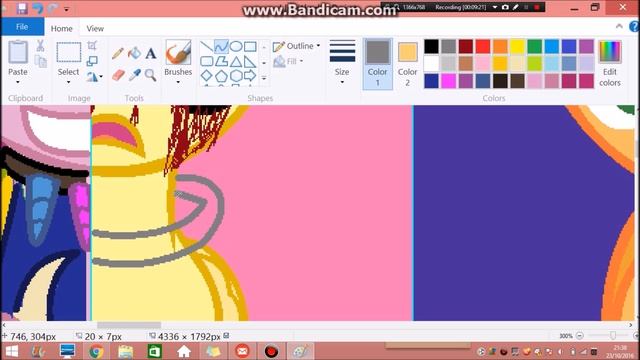Click Bandicam stop recording red button

pyautogui.click(x=537, y=7)
